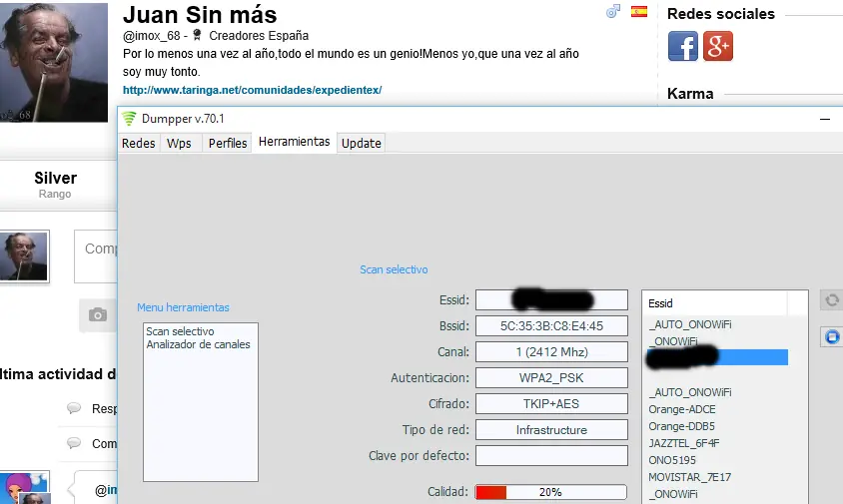Screen dimensions: 843x504
Task: Open the taringa expedientex community link
Action: click(252, 90)
